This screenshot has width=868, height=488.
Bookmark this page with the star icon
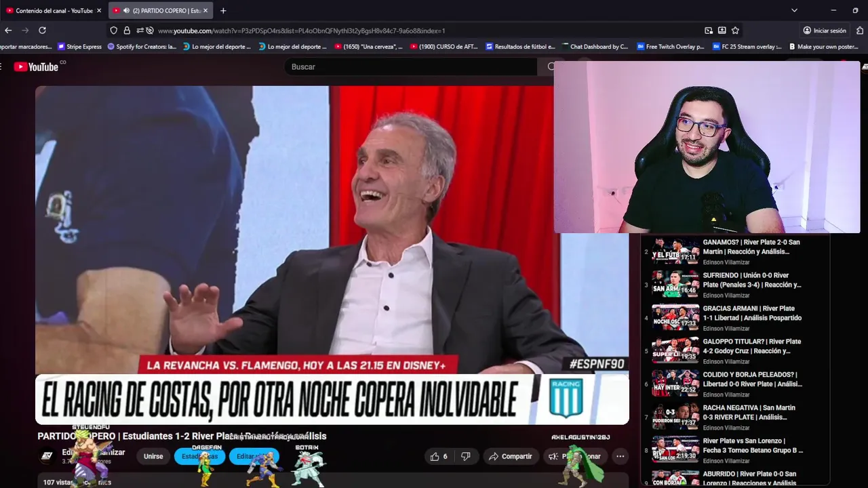tap(735, 30)
